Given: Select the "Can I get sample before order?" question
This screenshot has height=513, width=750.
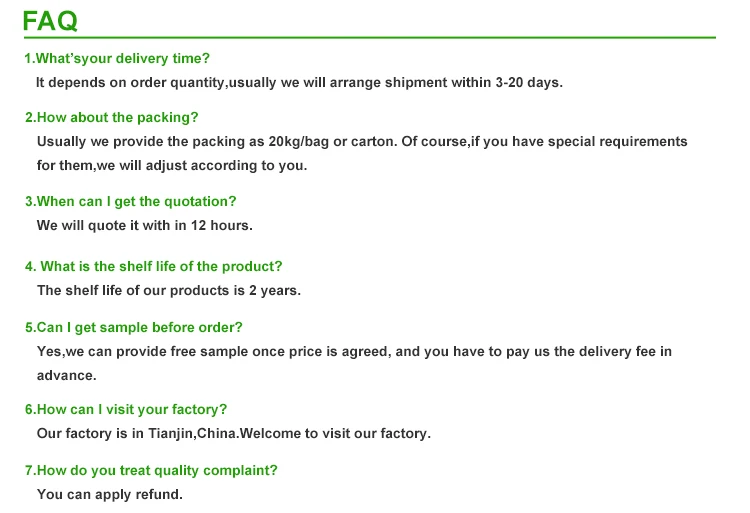Looking at the screenshot, I should coord(134,327).
